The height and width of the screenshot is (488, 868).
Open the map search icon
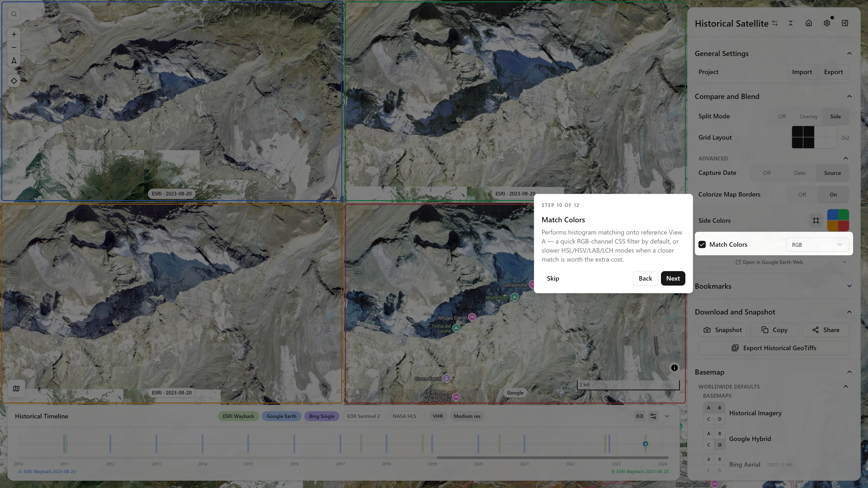[14, 14]
